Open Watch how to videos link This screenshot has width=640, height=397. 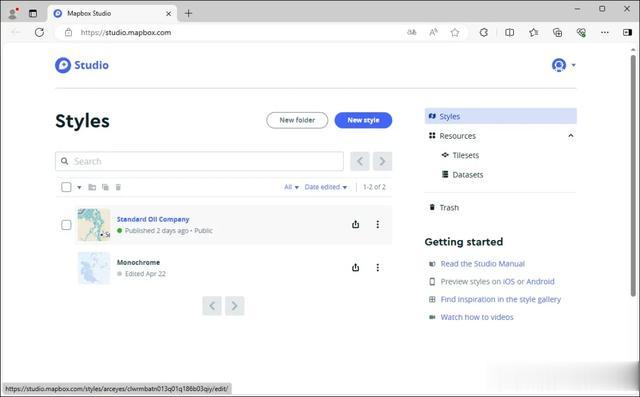click(477, 317)
